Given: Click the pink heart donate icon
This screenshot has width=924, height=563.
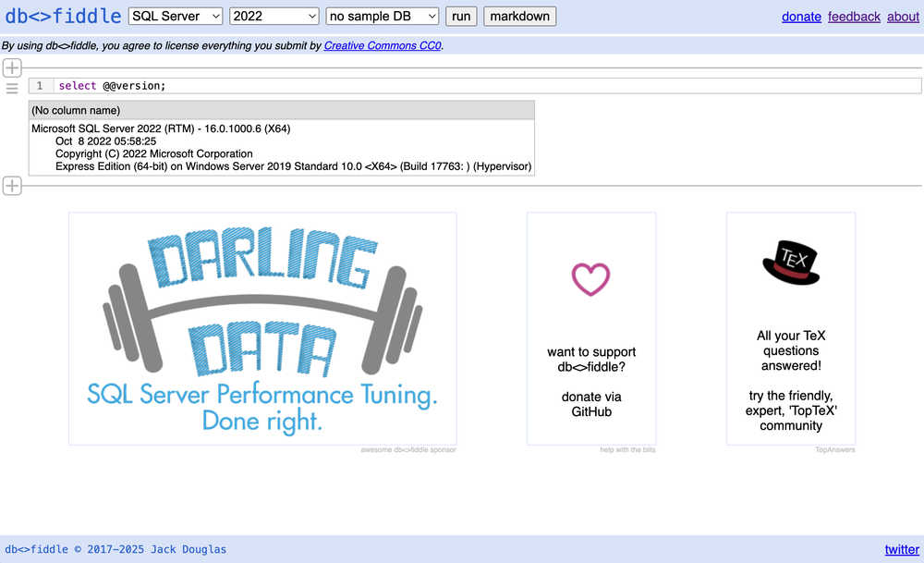Looking at the screenshot, I should pos(590,279).
